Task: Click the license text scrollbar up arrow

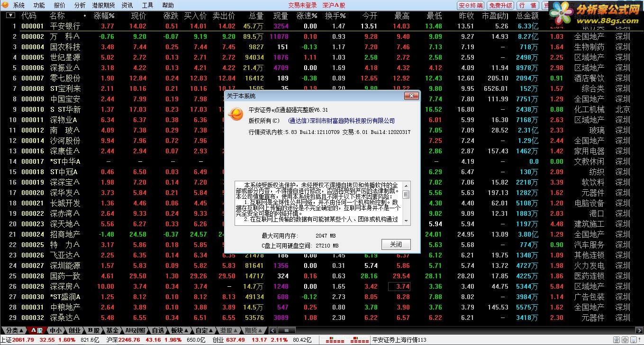Action: (406, 185)
